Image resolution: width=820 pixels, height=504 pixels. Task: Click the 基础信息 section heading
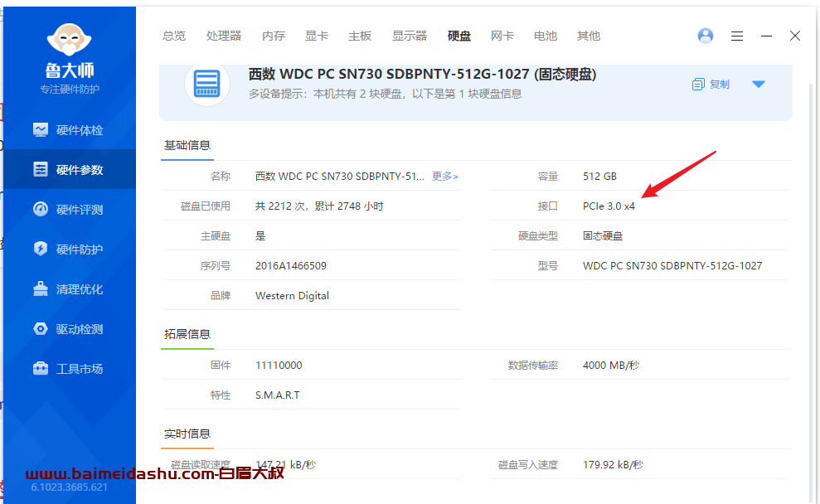click(x=187, y=145)
